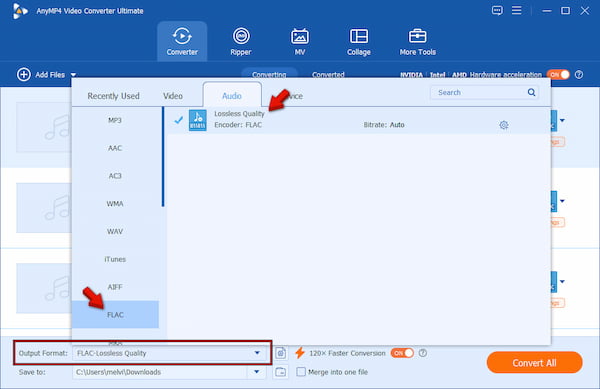Click third audio file thumbnail

tap(44, 288)
